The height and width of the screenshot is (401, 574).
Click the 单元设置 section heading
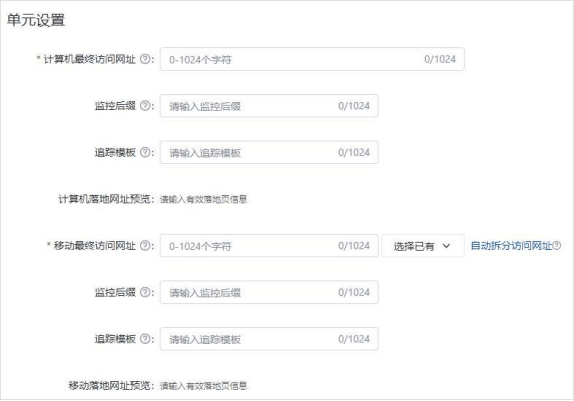click(36, 20)
